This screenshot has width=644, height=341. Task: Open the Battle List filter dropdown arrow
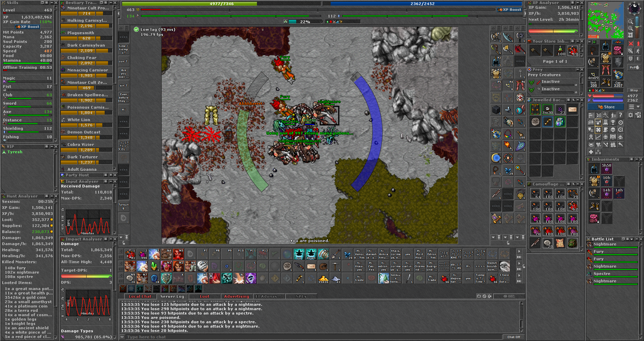[x=632, y=239]
